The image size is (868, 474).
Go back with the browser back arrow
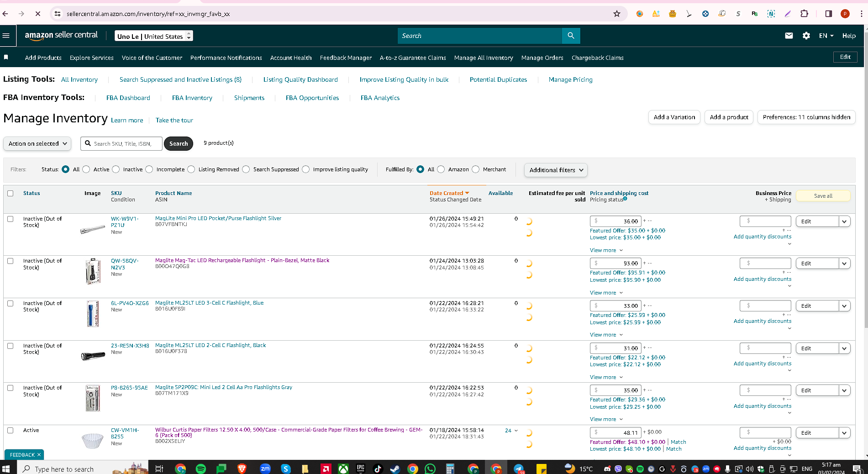click(5, 14)
